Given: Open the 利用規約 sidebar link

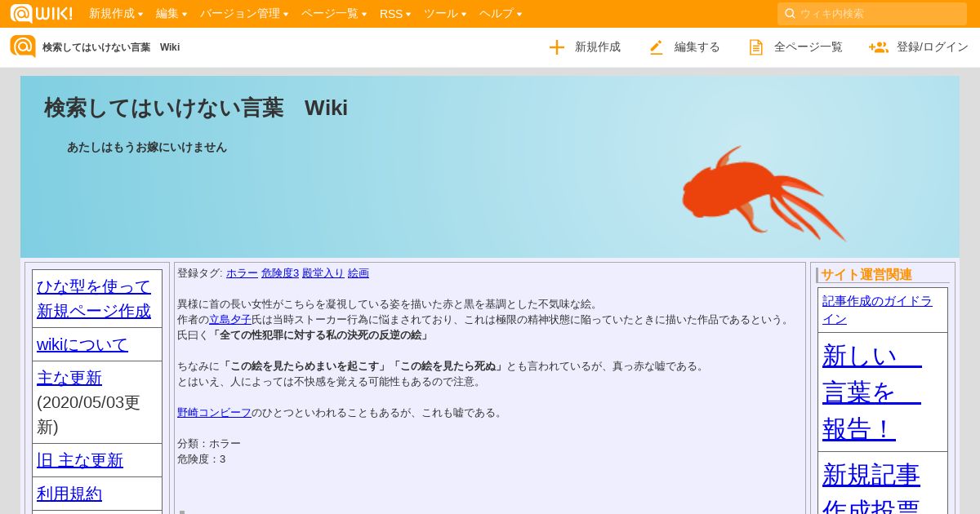Looking at the screenshot, I should pos(69,494).
